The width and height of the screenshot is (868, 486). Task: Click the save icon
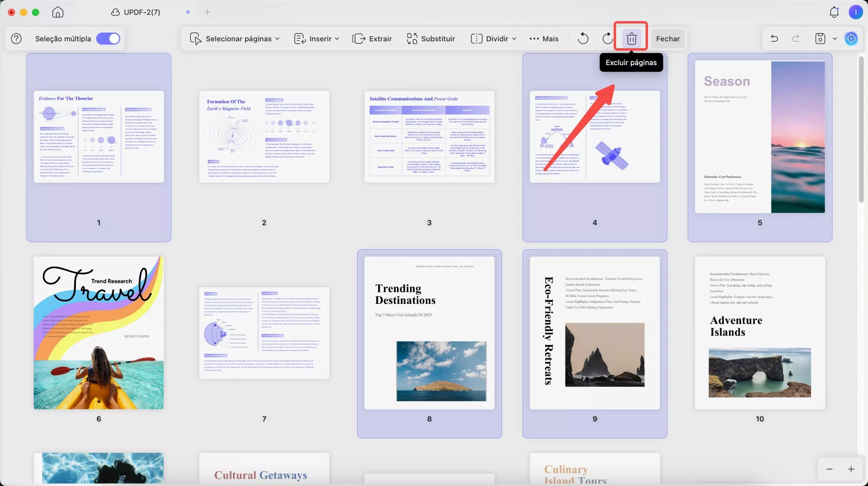click(x=820, y=39)
